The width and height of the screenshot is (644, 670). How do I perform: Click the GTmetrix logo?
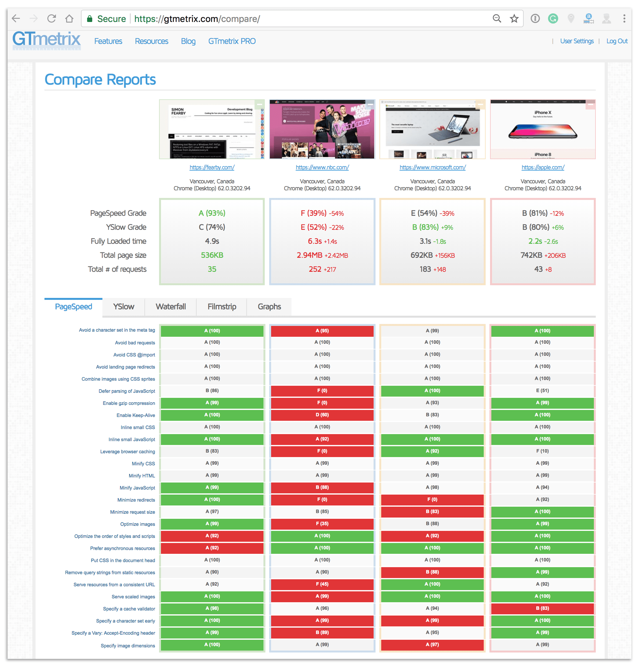pos(46,41)
